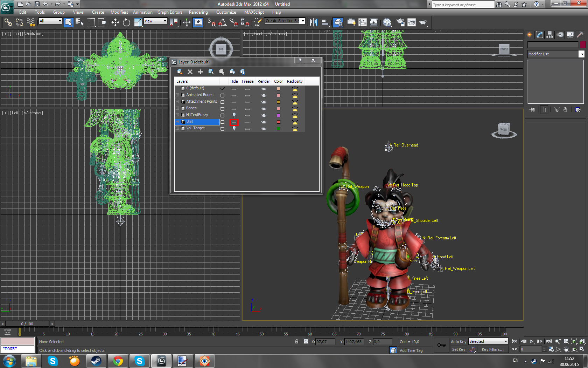The image size is (588, 368).
Task: Unhide the Vol_Target layer via lightbulb
Action: [234, 128]
